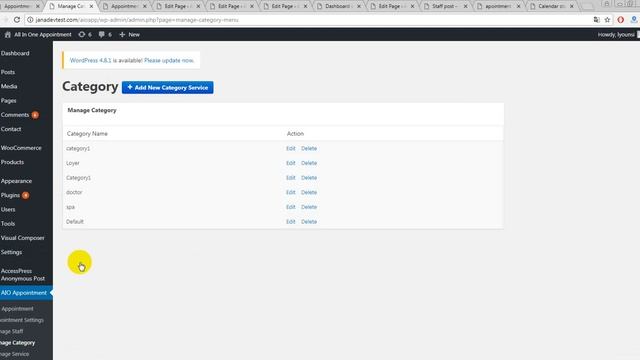
Task: Click Add New Category Service button
Action: tap(168, 87)
